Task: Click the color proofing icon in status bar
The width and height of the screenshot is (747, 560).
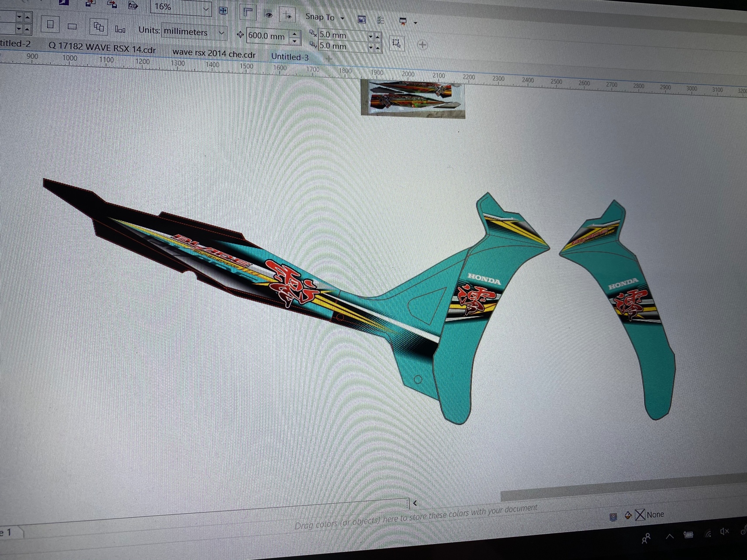Action: (x=613, y=517)
